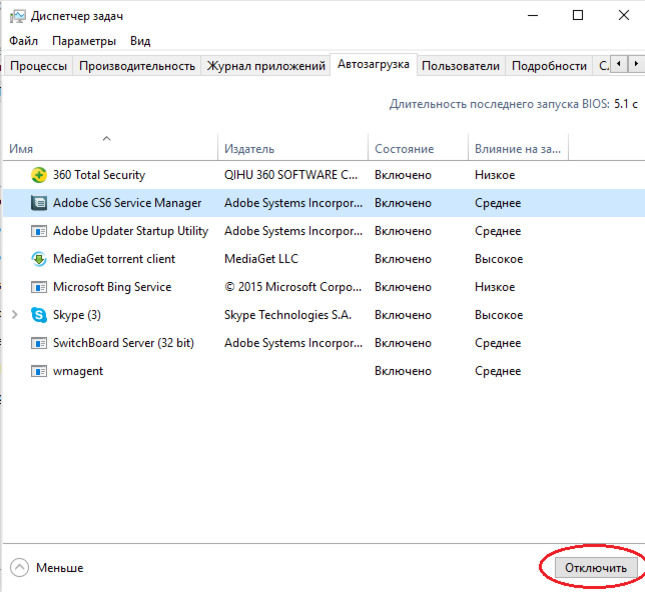
Task: Click the Adobe CS6 Service Manager icon
Action: point(39,203)
